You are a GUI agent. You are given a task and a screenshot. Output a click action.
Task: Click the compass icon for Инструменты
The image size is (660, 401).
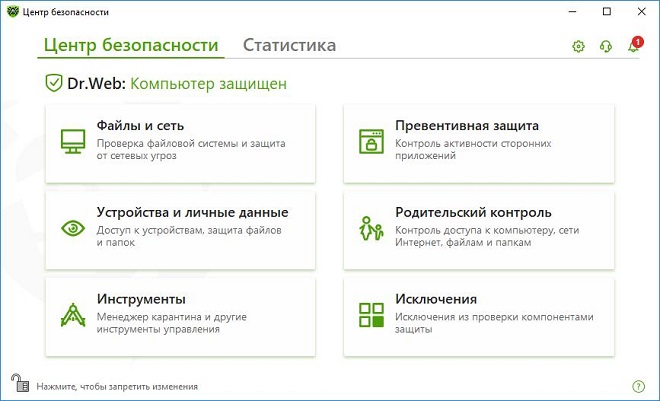coord(73,315)
